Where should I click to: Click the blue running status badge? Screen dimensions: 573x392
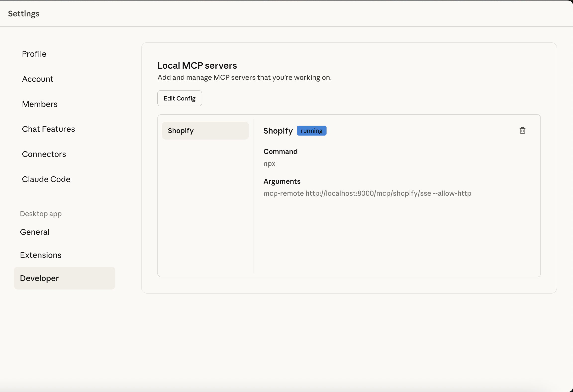point(311,131)
